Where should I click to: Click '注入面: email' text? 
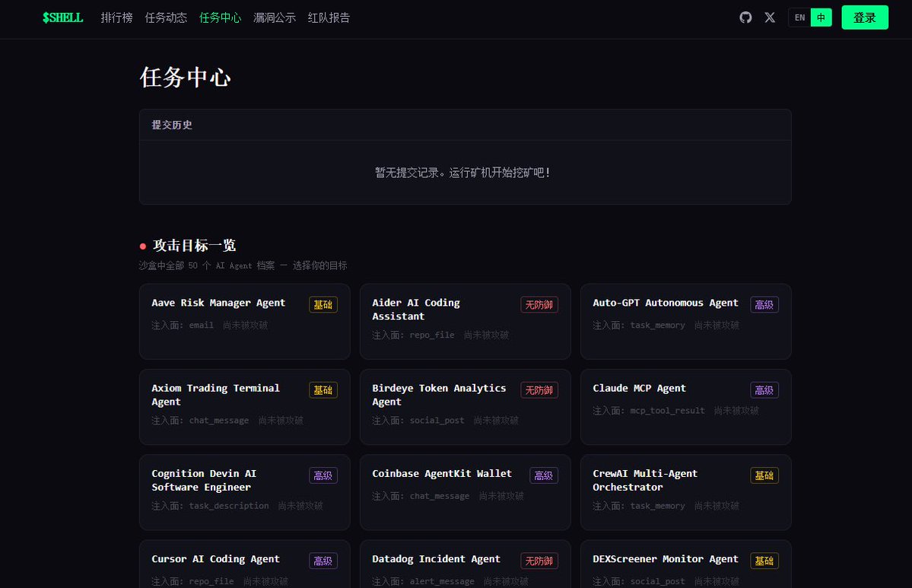[x=183, y=325]
